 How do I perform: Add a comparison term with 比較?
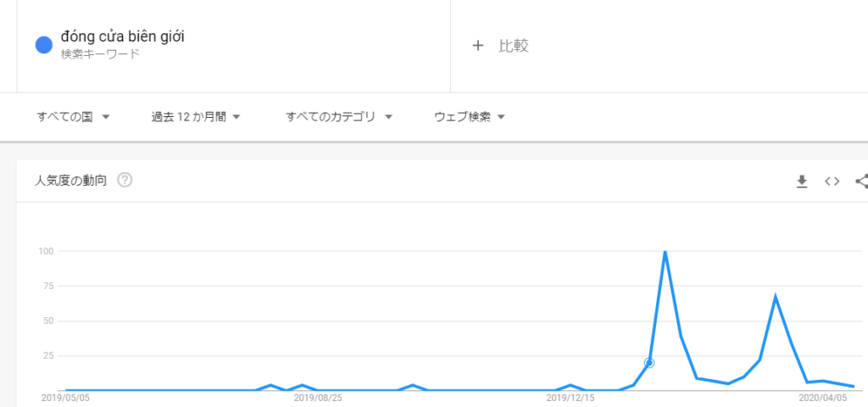point(501,46)
